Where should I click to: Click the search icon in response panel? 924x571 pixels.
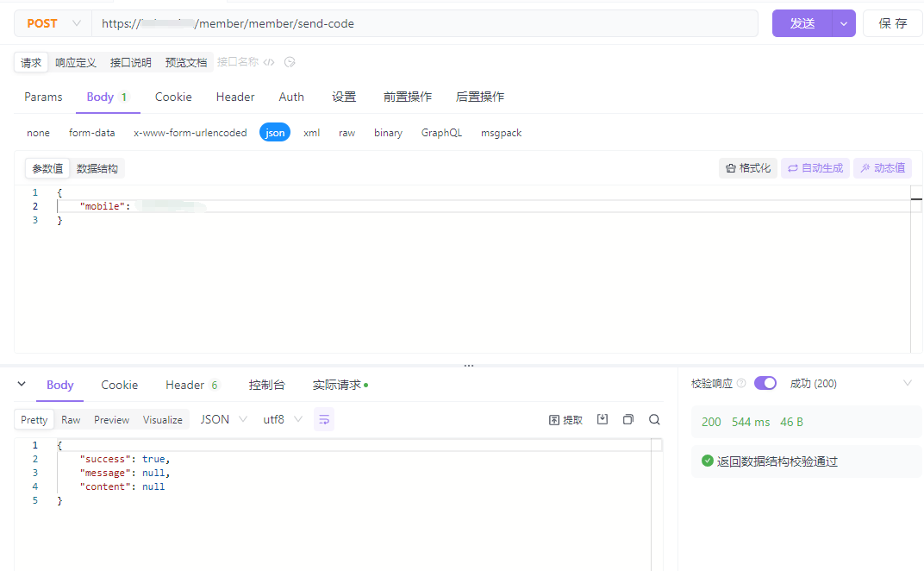[x=654, y=419]
